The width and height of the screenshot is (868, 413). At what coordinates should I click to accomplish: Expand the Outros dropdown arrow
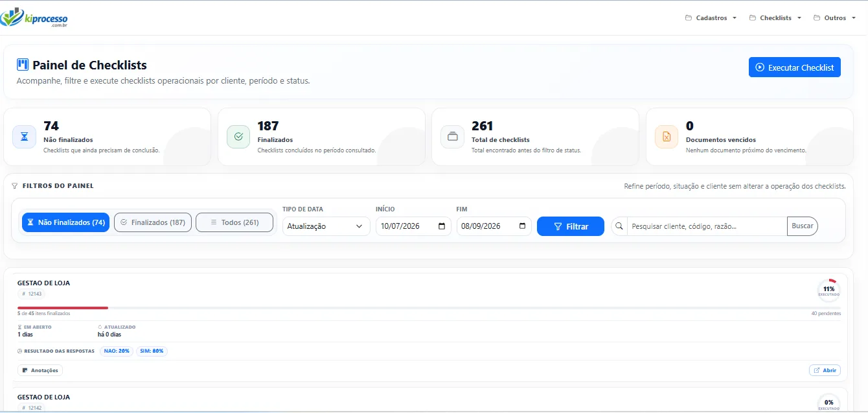pos(853,18)
